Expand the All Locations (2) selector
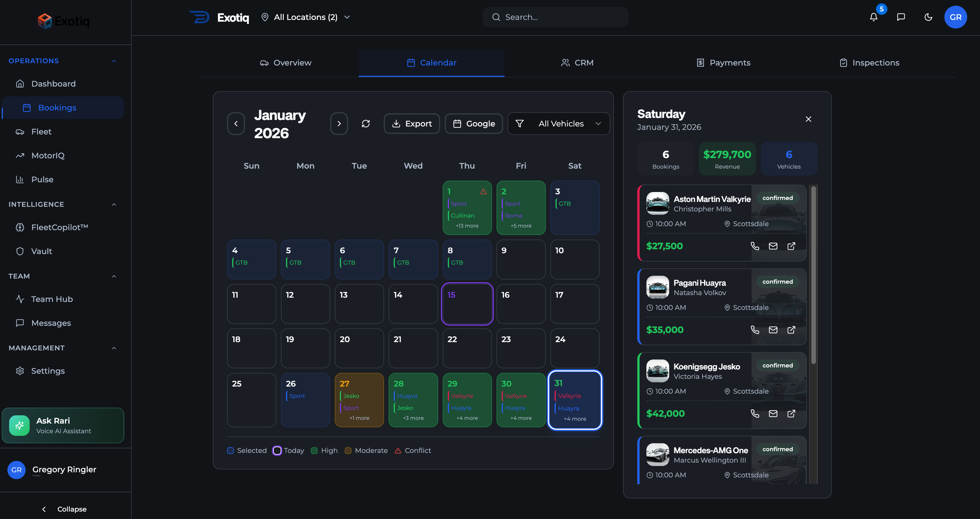Screen dimensions: 980x519 (305, 17)
